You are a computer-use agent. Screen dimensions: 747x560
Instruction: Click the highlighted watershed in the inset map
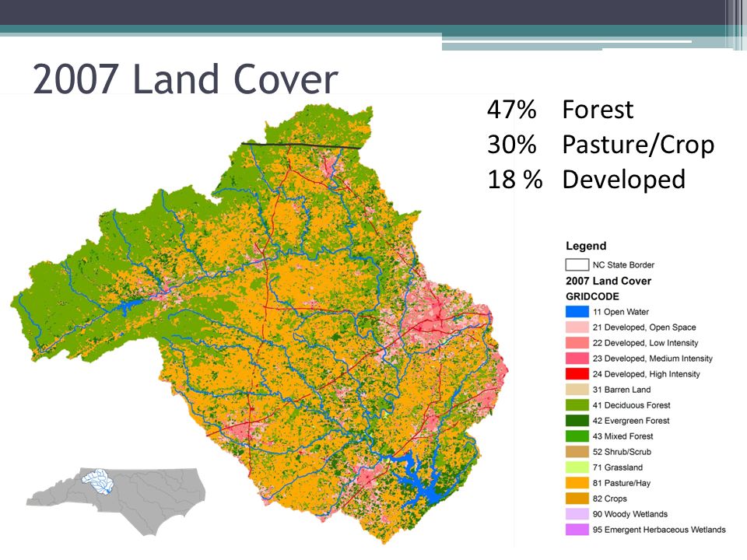[x=98, y=481]
